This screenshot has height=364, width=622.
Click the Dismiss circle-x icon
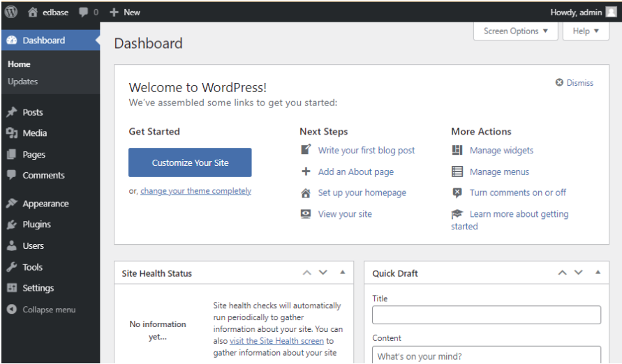point(559,82)
